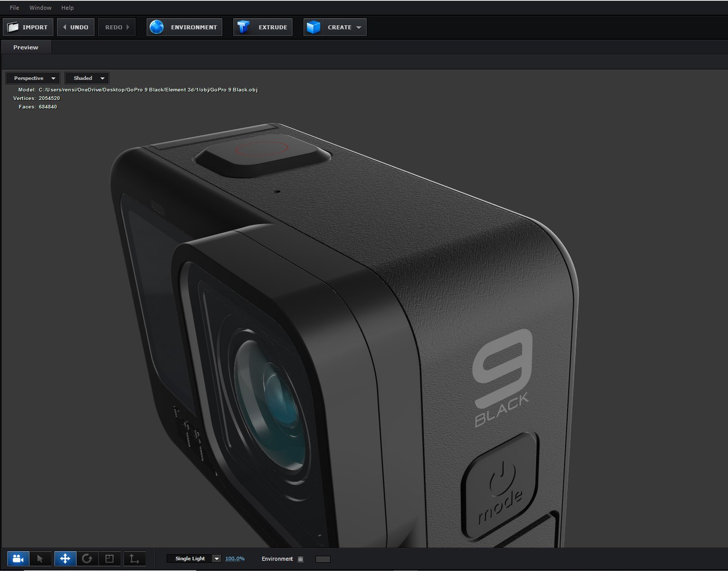
Task: Select the camera navigation tool
Action: 18,558
